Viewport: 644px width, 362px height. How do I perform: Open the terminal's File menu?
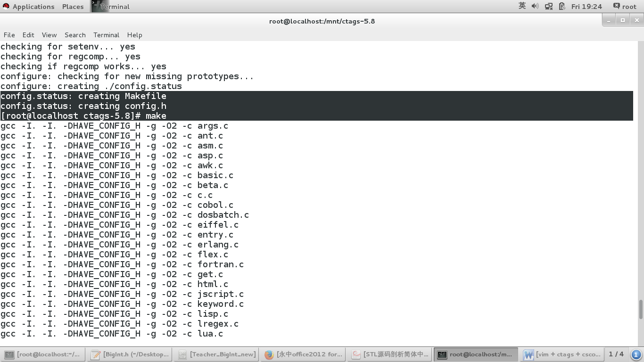tap(9, 35)
